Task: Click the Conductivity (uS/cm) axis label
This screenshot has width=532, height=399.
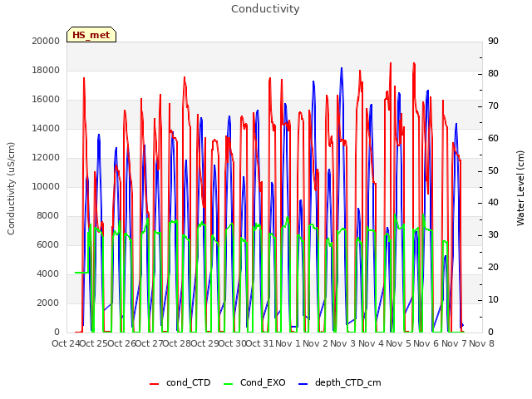Action: coord(11,189)
